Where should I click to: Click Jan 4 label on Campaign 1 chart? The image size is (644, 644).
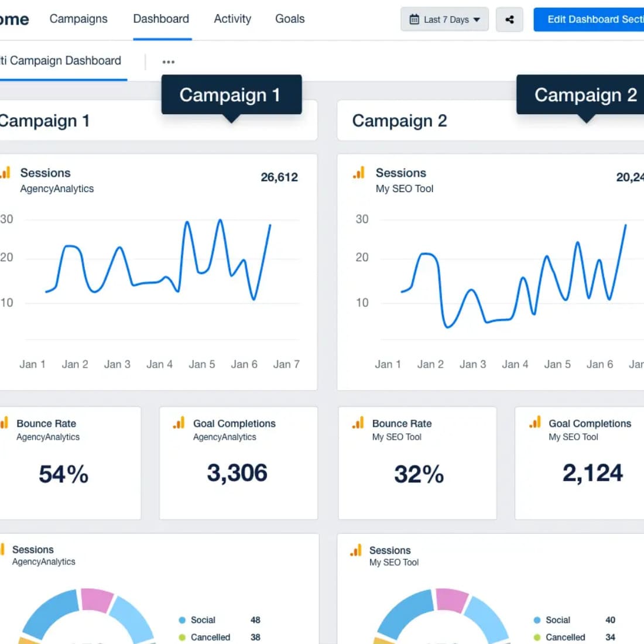tap(159, 364)
